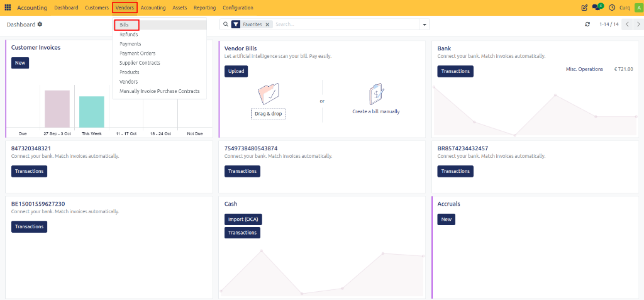Viewport: 644px width, 300px height.
Task: Click the 1-14 / 14 pager counter
Action: tap(609, 25)
